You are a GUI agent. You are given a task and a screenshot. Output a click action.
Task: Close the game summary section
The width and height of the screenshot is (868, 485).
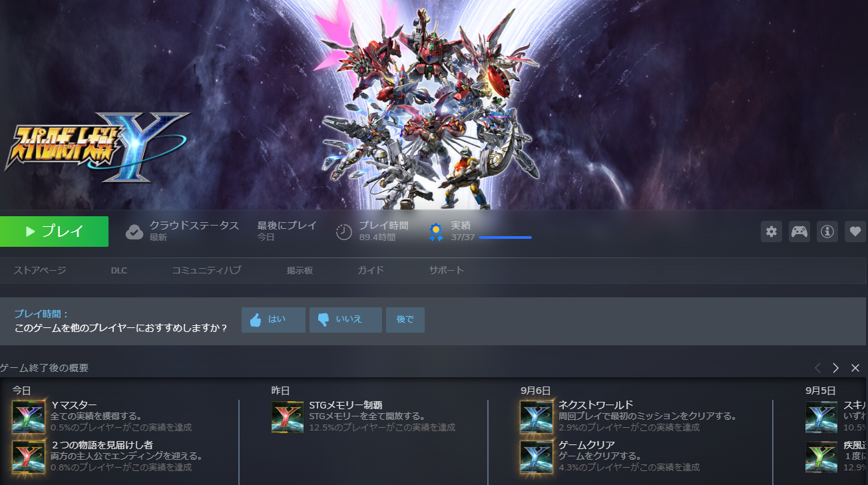tap(855, 368)
